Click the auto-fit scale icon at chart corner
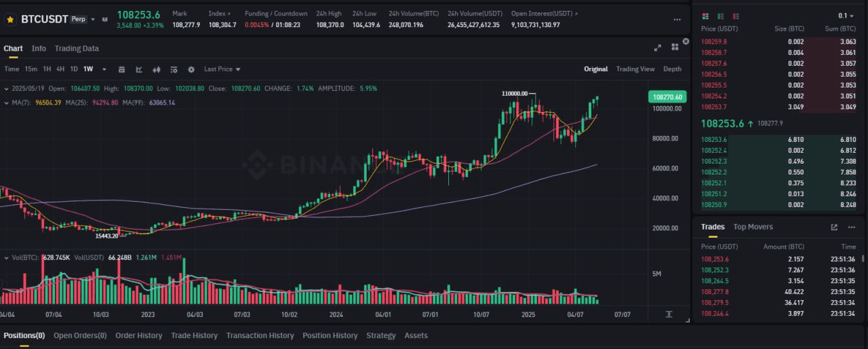Viewport: 868px width, 349px height. tap(669, 314)
